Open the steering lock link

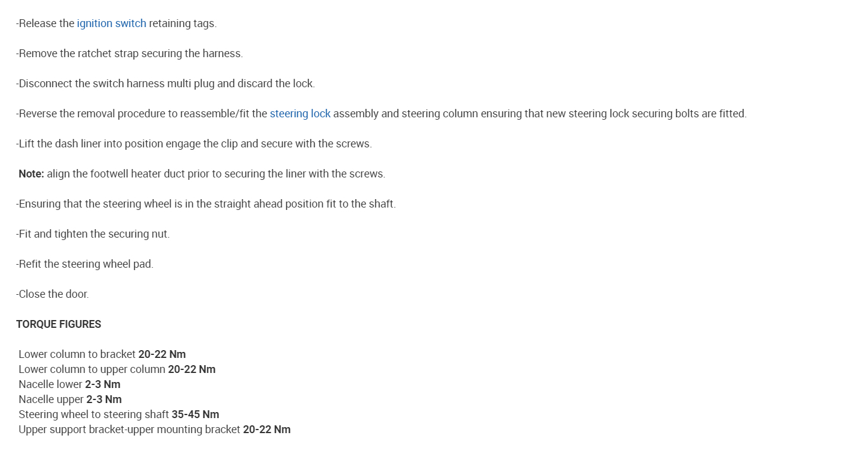pyautogui.click(x=300, y=114)
